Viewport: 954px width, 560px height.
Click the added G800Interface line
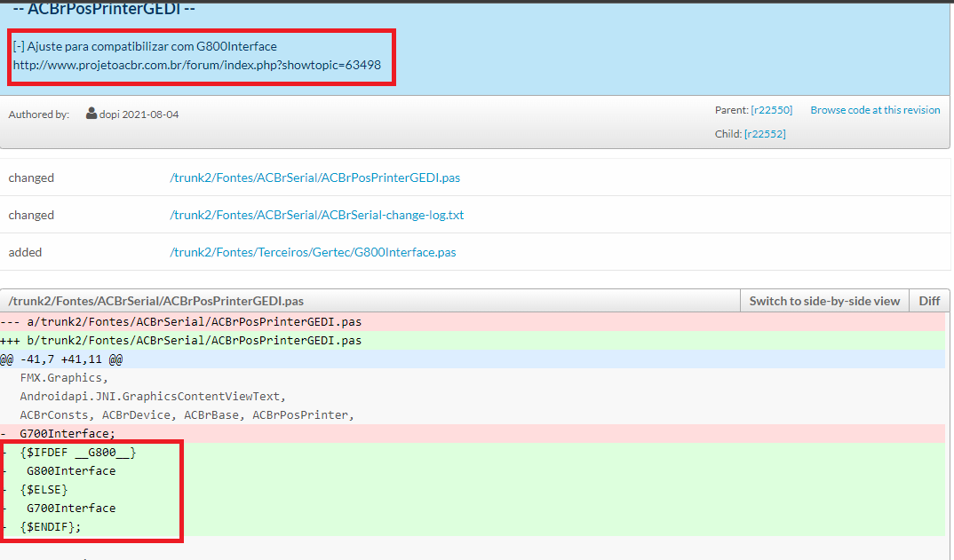pyautogui.click(x=473, y=470)
